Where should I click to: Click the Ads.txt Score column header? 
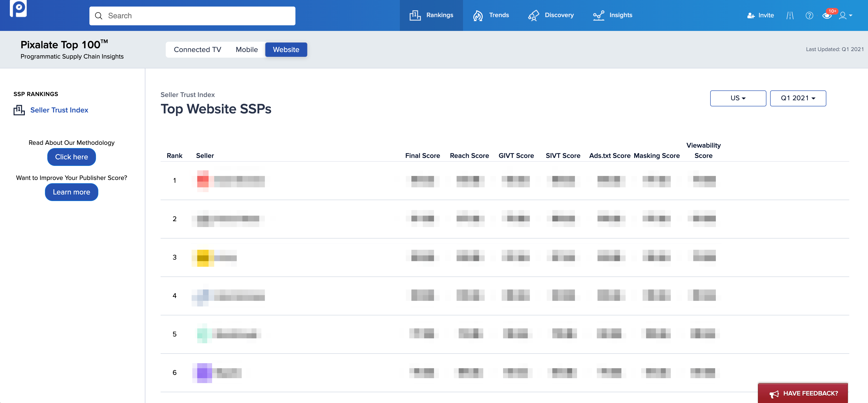610,156
